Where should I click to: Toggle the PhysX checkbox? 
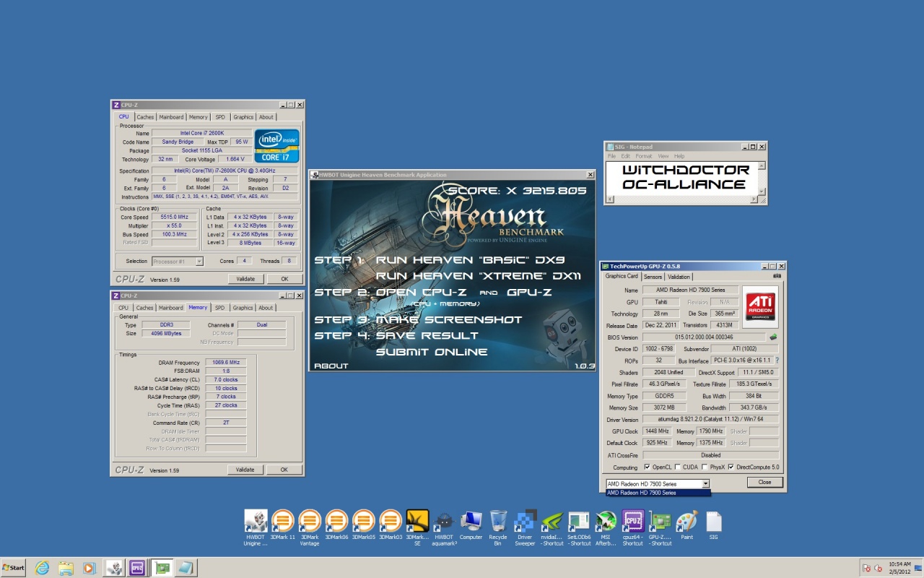tap(705, 467)
